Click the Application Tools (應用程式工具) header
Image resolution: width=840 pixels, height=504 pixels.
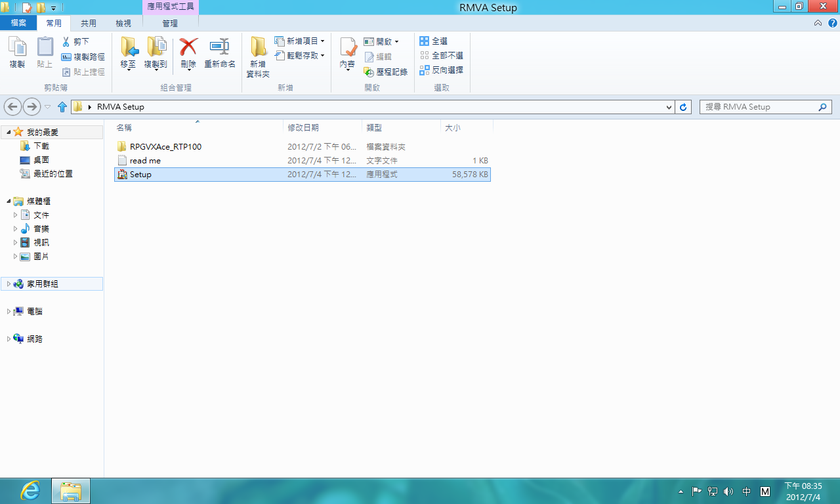(170, 7)
